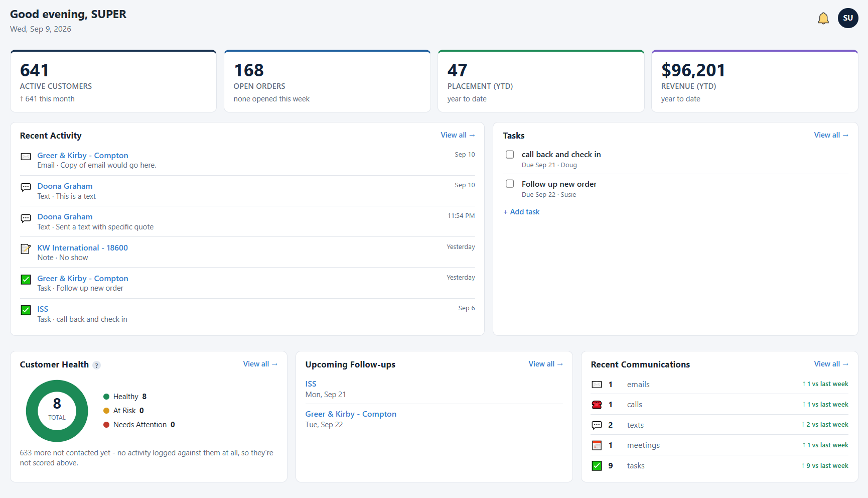
Task: Select the 641 Active Customers card
Action: (x=113, y=81)
